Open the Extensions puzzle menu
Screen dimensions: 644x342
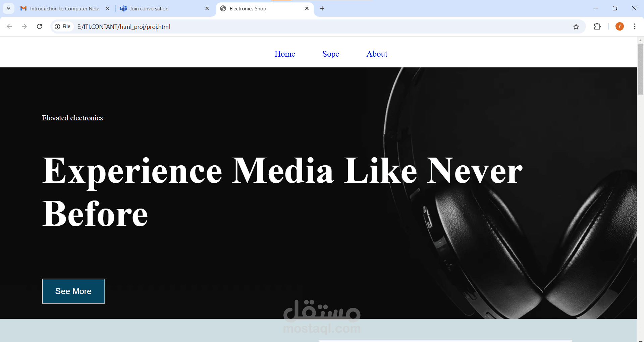(597, 26)
